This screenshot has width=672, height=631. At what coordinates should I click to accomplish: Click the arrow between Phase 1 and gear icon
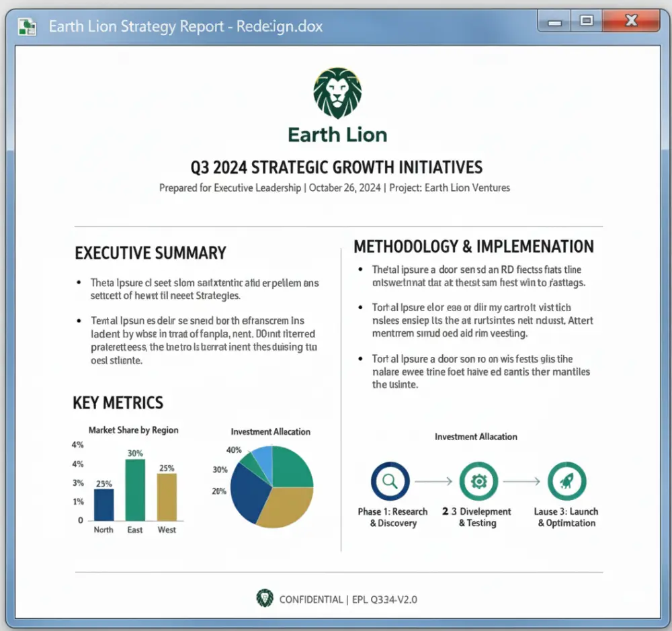433,481
